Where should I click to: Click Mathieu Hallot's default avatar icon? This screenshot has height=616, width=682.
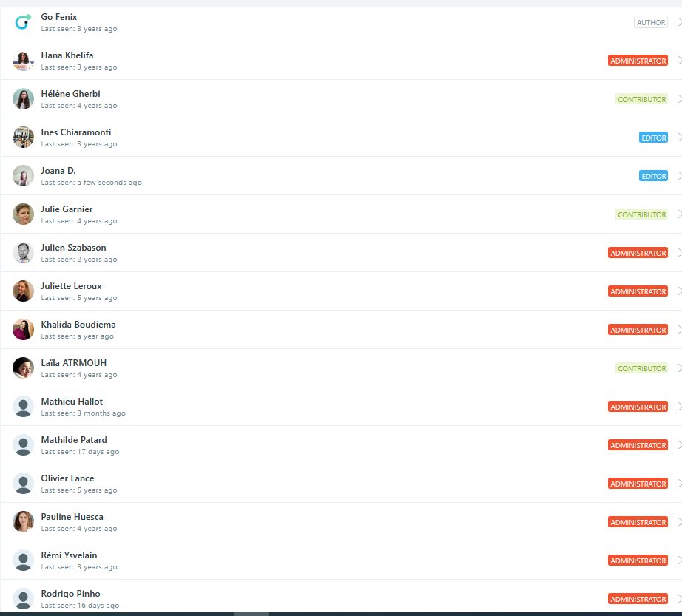[23, 407]
